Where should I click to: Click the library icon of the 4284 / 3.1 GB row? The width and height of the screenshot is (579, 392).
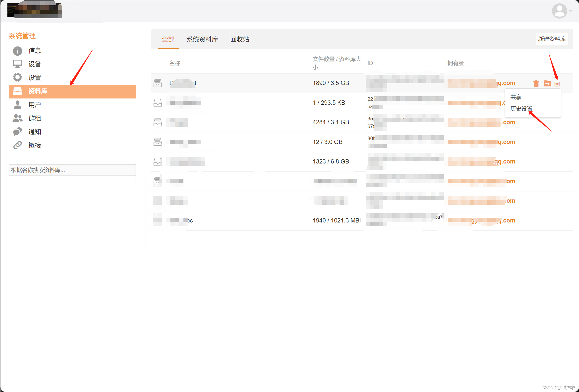pyautogui.click(x=157, y=122)
